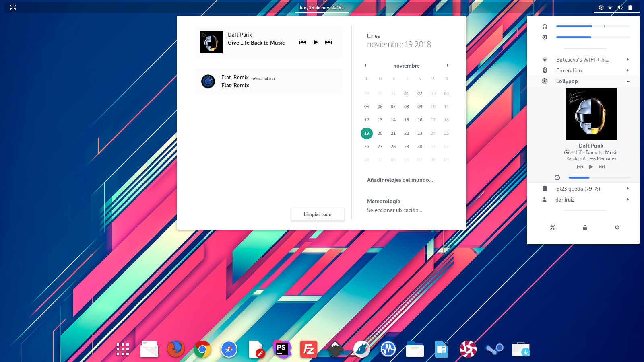The height and width of the screenshot is (362, 644).
Task: Launch FileZilla from the dock
Action: tap(309, 349)
